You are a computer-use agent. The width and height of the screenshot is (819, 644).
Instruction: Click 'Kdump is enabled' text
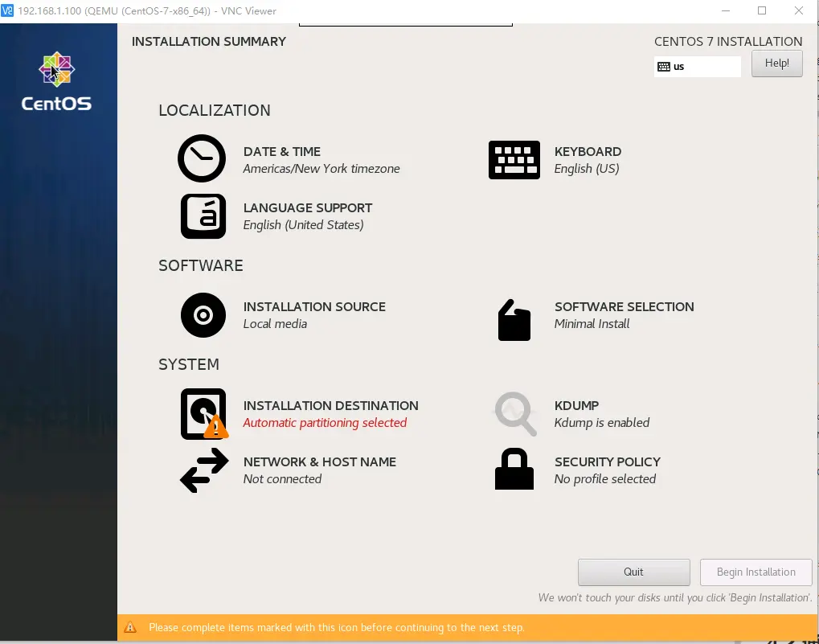pyautogui.click(x=602, y=423)
